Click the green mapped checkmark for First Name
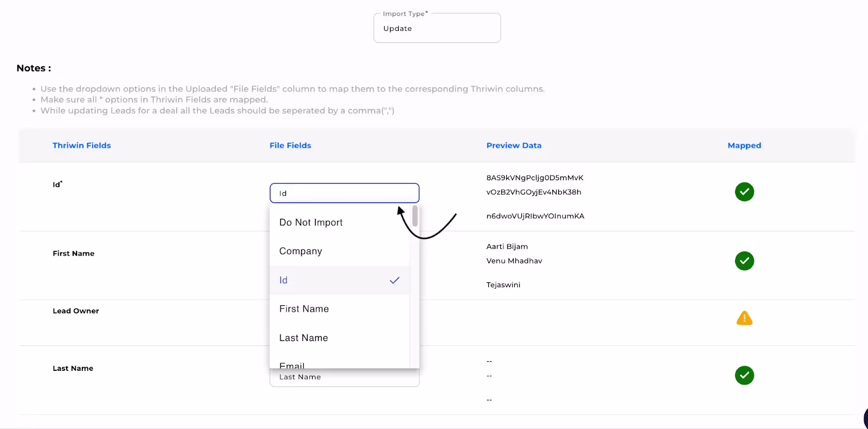Viewport: 868px width, 429px height. point(744,261)
